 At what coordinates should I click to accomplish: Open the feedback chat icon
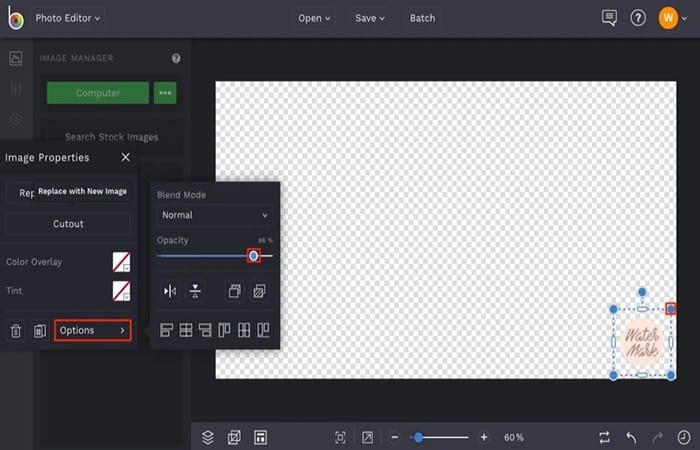click(609, 18)
